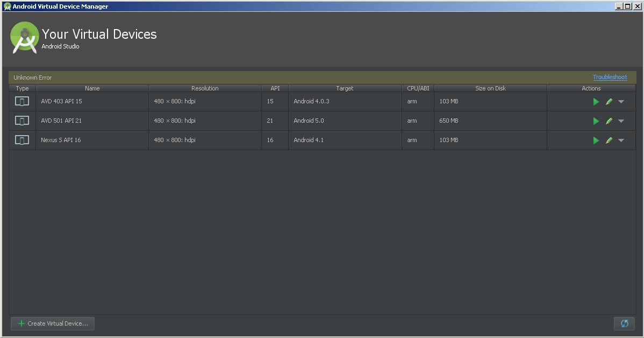Viewport: 644px width, 338px height.
Task: Open actions dropdown for AVD 403 API 15
Action: [x=621, y=102]
